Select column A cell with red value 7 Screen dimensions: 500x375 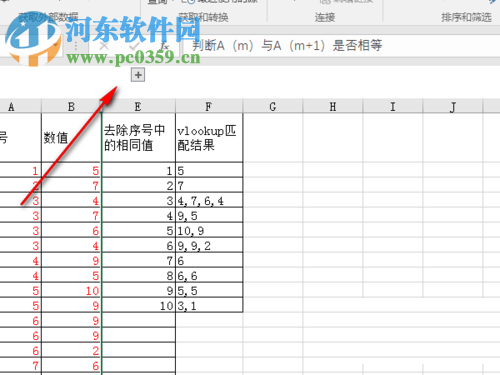(x=20, y=365)
